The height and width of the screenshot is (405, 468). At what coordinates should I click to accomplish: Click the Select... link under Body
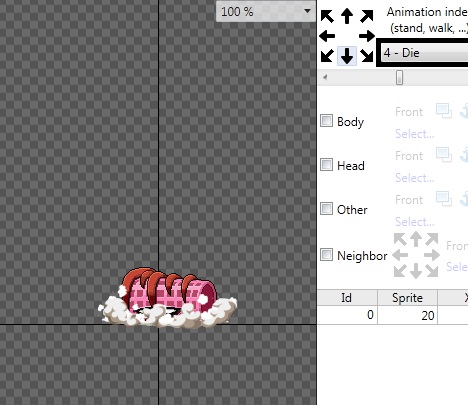coord(415,134)
